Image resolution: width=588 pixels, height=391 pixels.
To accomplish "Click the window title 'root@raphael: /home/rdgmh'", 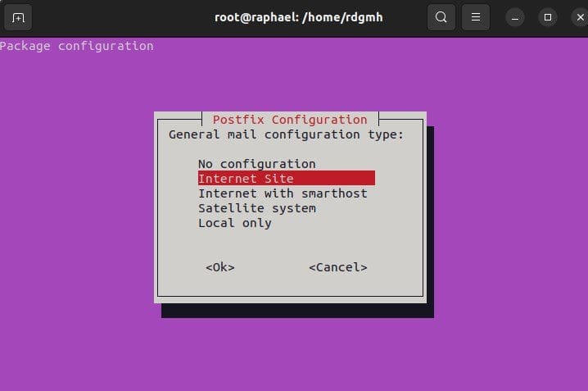I will tap(298, 17).
